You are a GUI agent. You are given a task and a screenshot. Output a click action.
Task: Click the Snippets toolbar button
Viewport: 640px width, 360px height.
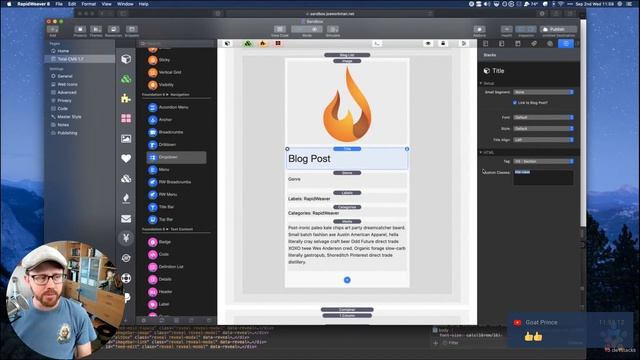tap(132, 29)
